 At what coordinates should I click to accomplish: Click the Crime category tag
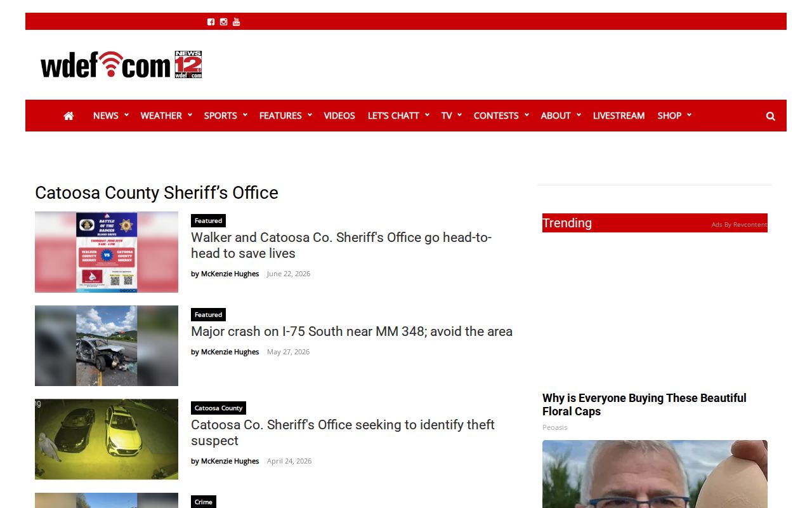click(204, 502)
